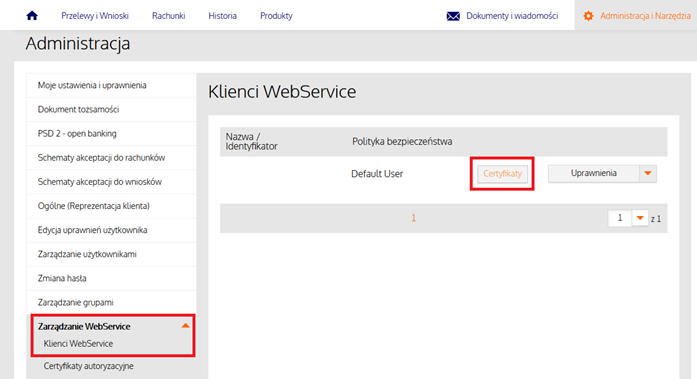Click the Uprawnienia button
Image resolution: width=697 pixels, height=379 pixels.
pos(594,173)
